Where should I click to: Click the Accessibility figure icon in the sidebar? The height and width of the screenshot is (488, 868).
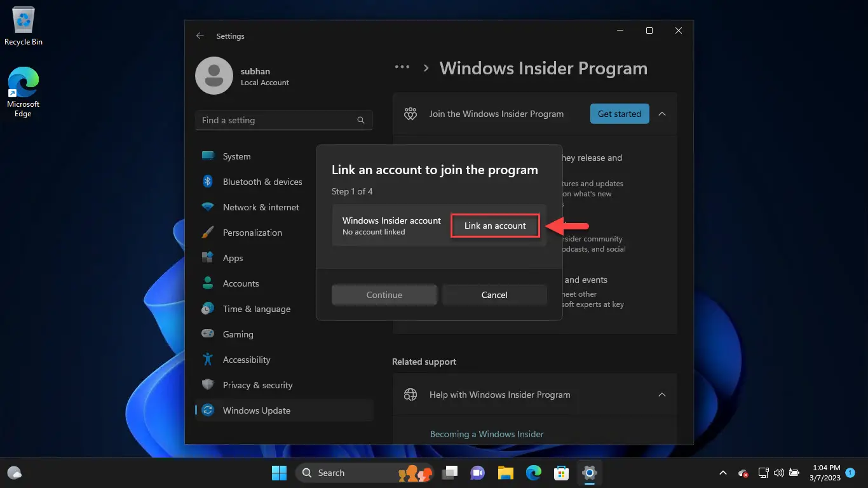point(208,360)
